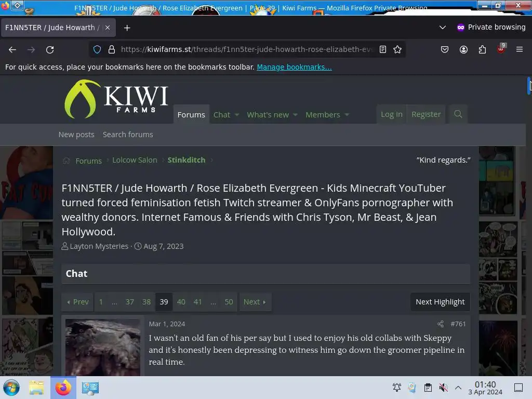Click the Mar 1, 2024 post date

click(x=167, y=324)
